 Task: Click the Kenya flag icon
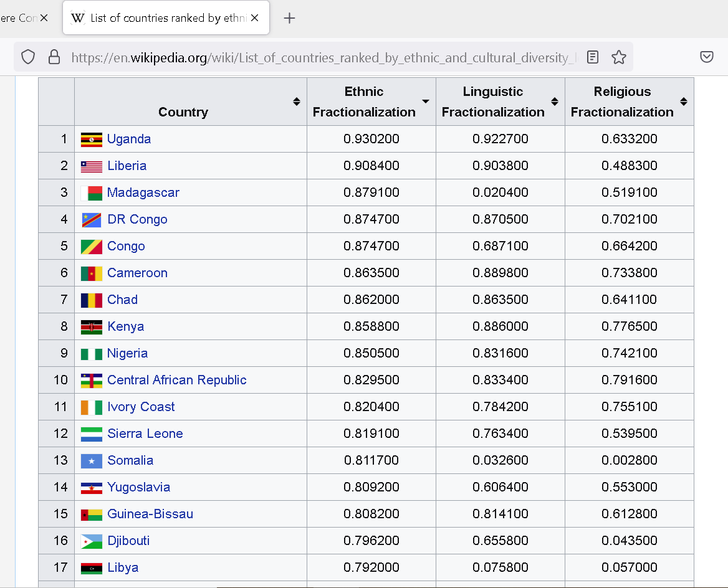92,327
